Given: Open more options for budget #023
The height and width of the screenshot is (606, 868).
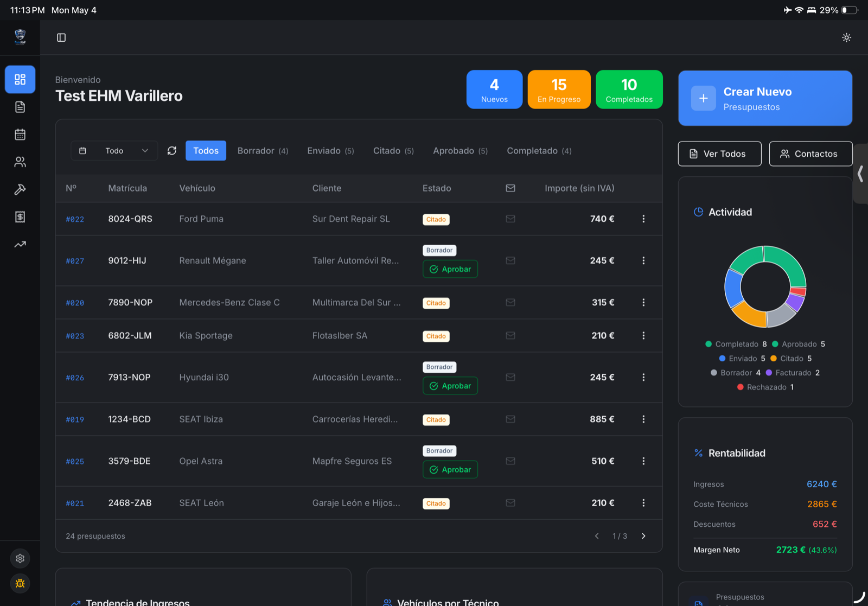Looking at the screenshot, I should coord(643,335).
